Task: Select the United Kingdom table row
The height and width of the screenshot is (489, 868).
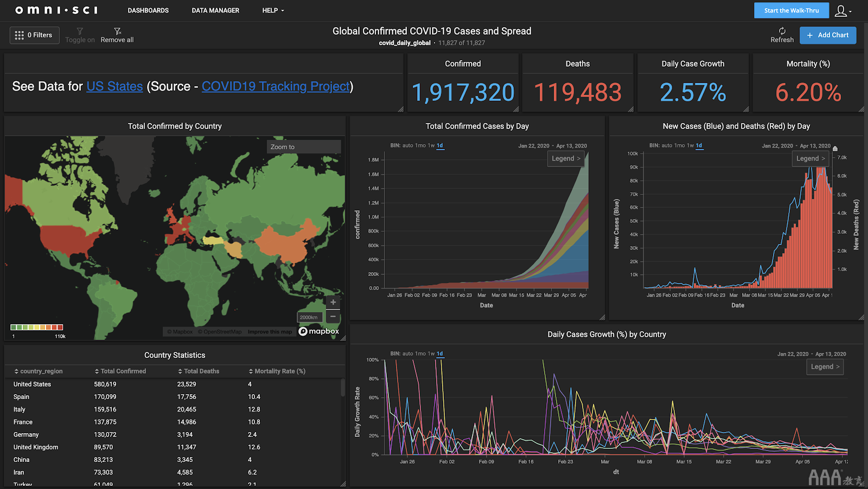Action: 173,447
